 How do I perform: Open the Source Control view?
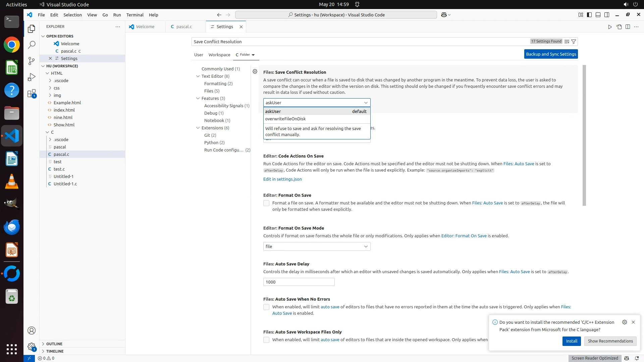(32, 61)
